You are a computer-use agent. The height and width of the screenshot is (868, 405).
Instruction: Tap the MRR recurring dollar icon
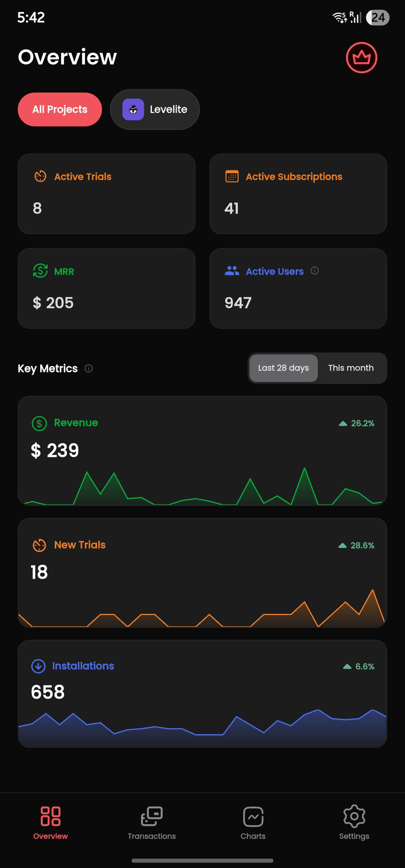pyautogui.click(x=40, y=271)
